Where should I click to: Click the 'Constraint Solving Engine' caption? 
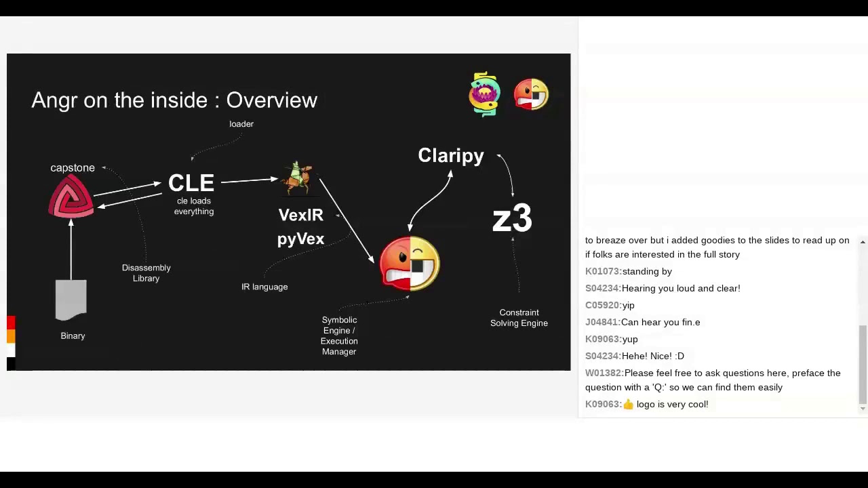519,318
